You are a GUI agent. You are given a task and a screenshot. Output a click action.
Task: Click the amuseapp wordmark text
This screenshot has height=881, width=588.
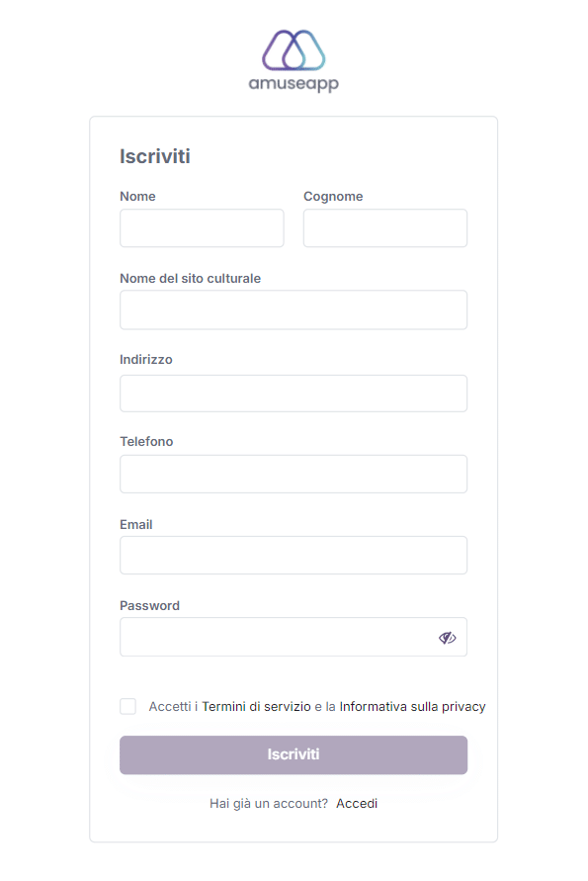(x=294, y=84)
